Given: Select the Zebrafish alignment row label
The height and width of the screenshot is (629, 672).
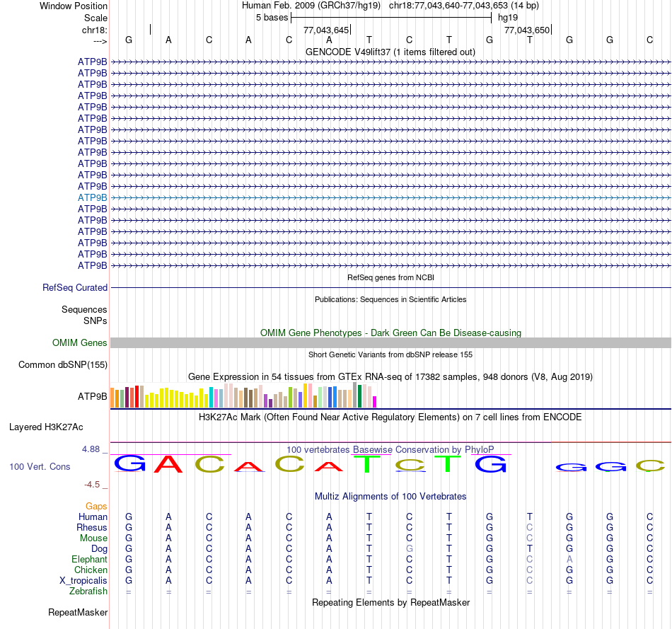Looking at the screenshot, I should [88, 592].
